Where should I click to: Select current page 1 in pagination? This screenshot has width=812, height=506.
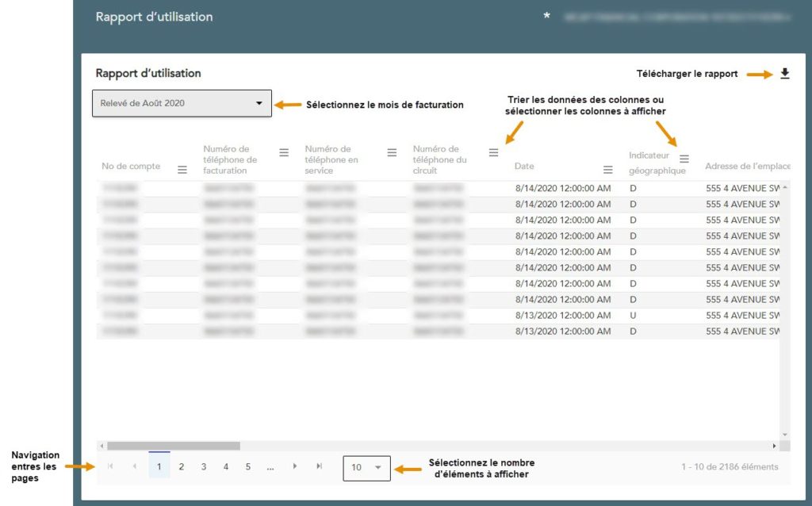pos(159,467)
